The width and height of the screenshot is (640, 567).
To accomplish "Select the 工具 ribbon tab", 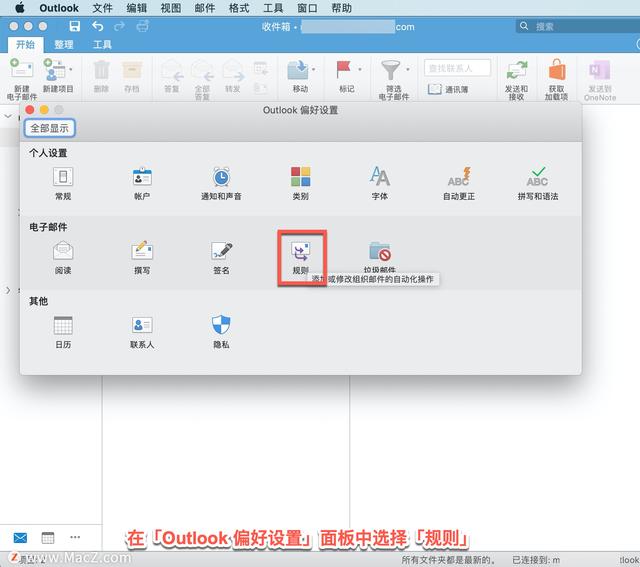I will click(x=102, y=44).
